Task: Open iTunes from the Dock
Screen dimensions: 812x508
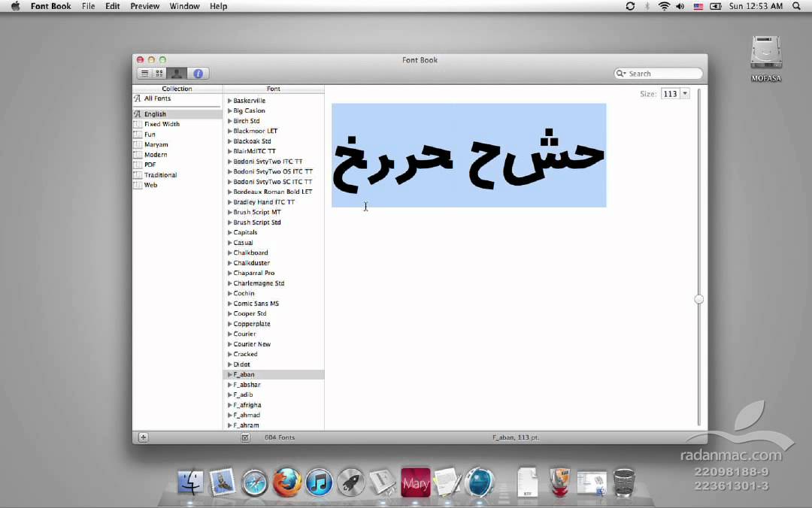Action: tap(319, 482)
